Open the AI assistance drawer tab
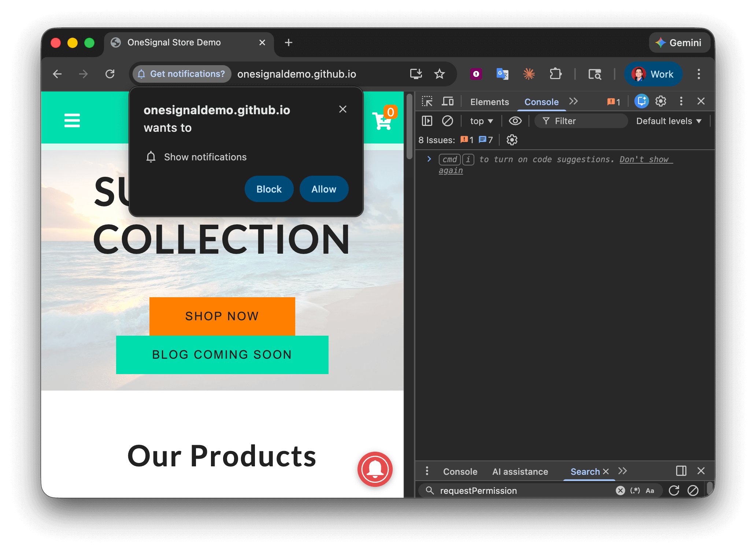Image resolution: width=756 pixels, height=552 pixels. [520, 471]
